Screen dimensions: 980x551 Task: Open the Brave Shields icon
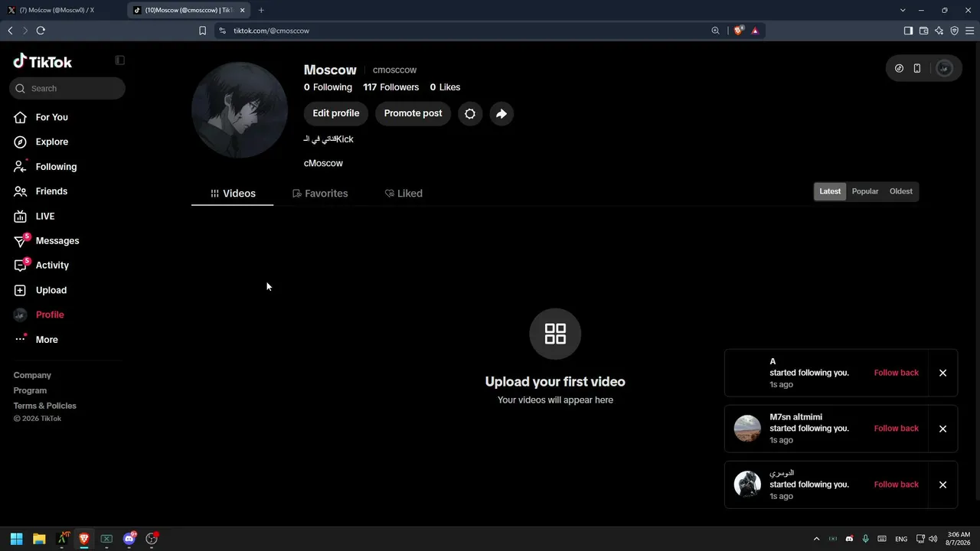pos(739,31)
